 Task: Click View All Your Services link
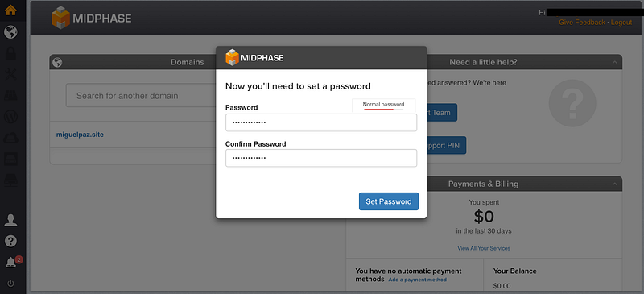click(x=484, y=248)
